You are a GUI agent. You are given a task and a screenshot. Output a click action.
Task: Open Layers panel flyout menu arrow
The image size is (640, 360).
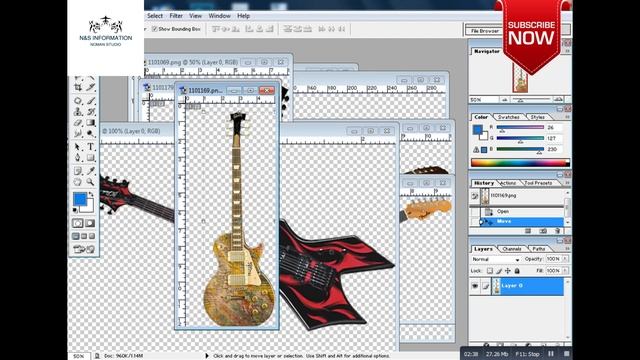click(x=567, y=249)
